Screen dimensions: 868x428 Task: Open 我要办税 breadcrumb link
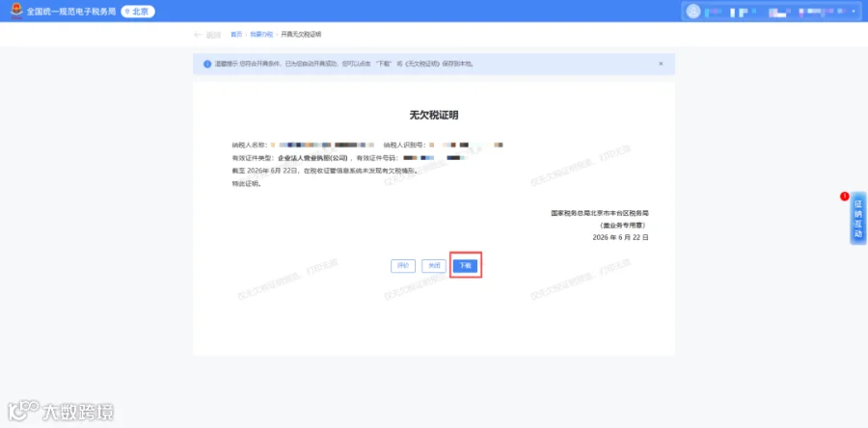coord(261,35)
